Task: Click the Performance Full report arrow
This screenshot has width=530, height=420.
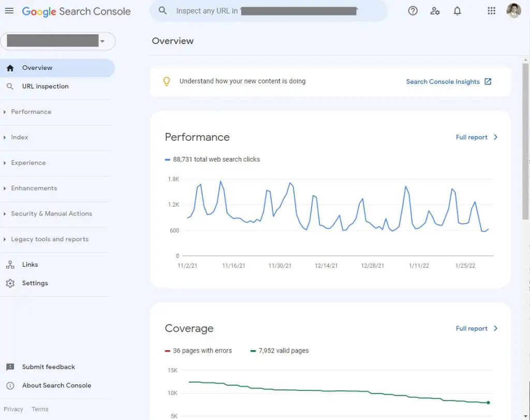Action: tap(495, 137)
